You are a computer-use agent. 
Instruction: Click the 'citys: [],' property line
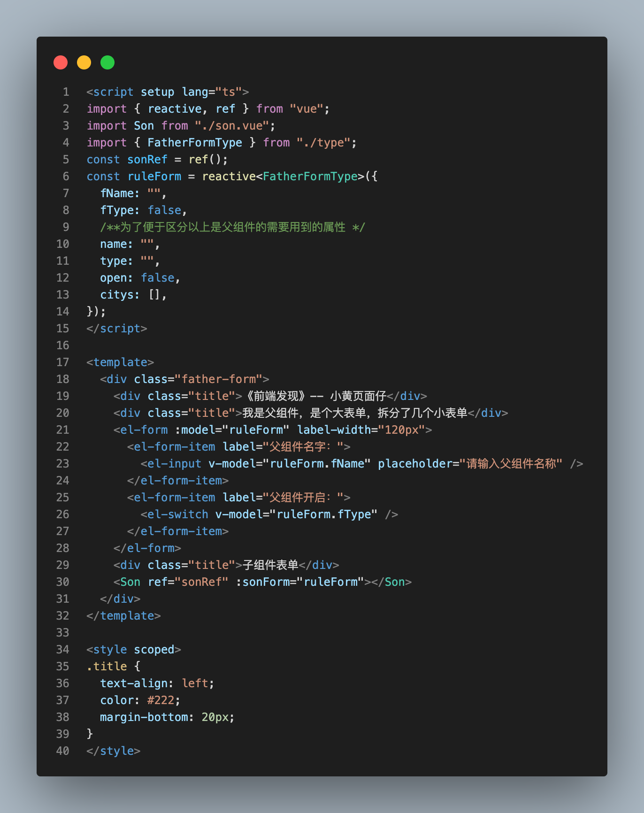click(133, 295)
